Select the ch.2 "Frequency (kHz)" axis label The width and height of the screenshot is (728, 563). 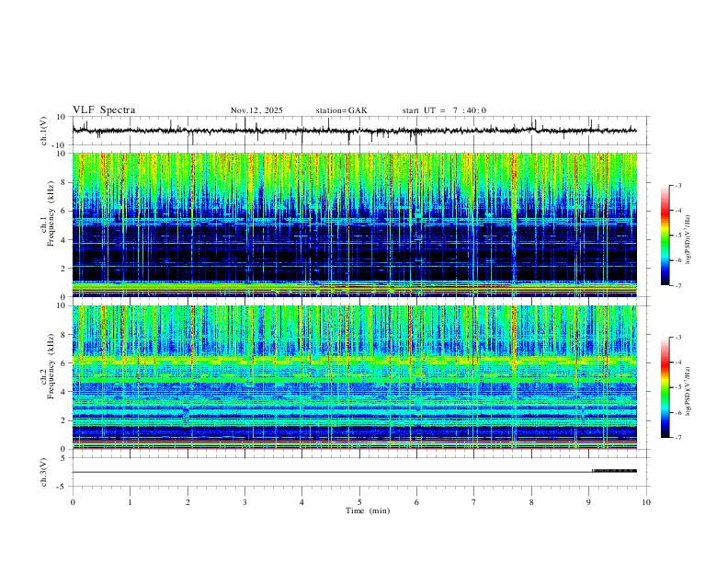tap(50, 366)
